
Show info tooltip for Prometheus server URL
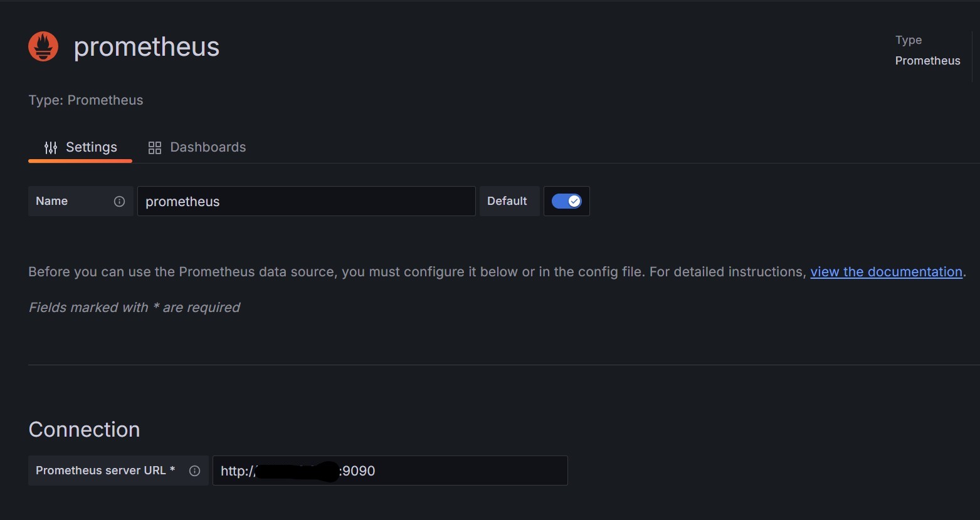194,471
